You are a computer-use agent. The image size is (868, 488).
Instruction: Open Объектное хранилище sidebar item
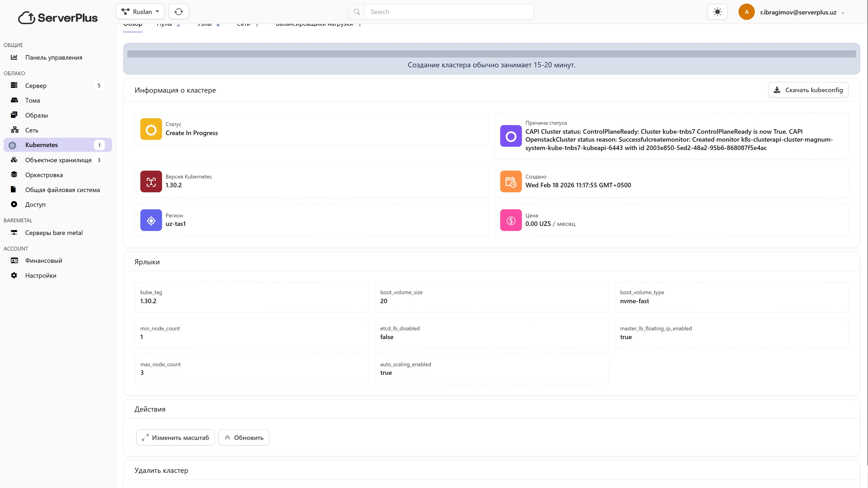(x=58, y=160)
